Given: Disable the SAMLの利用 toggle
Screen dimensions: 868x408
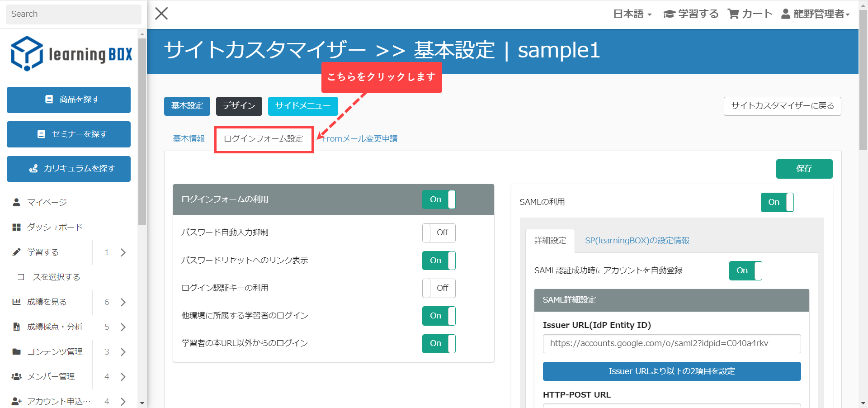Looking at the screenshot, I should (x=777, y=202).
